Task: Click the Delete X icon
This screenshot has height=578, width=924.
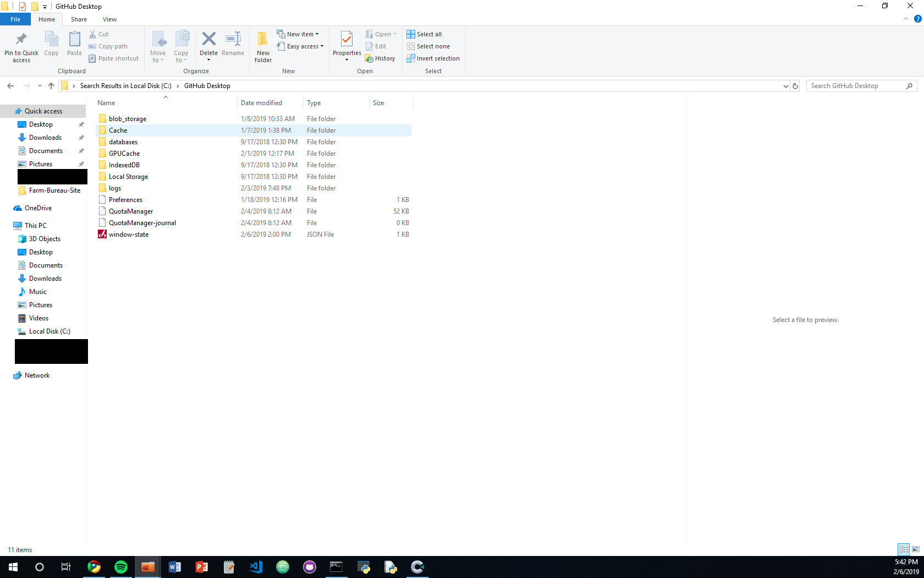Action: (209, 39)
